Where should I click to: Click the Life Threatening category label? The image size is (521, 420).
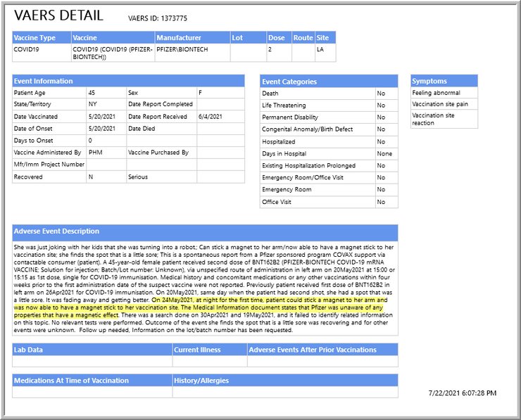284,106
